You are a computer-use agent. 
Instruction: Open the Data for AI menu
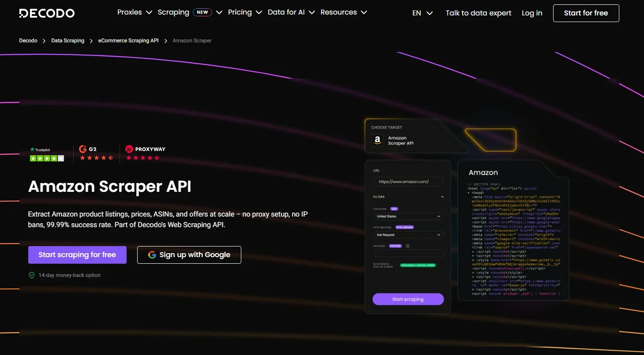(x=291, y=12)
